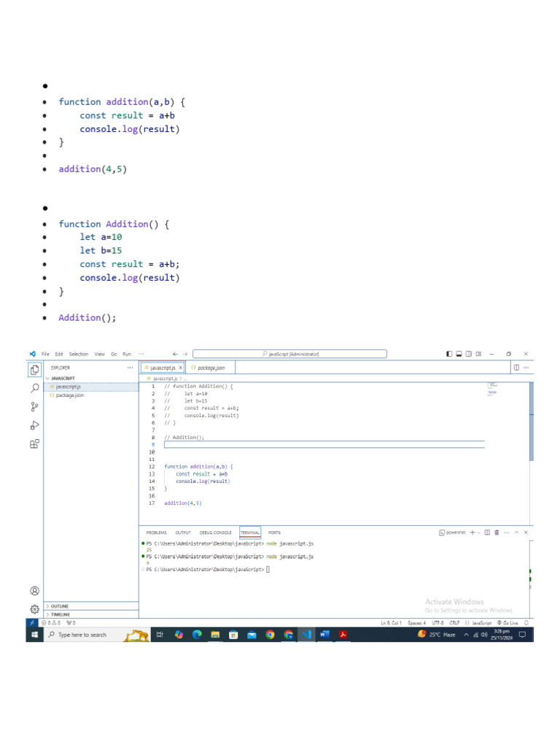Toggle the bottom panel layout button

[459, 354]
